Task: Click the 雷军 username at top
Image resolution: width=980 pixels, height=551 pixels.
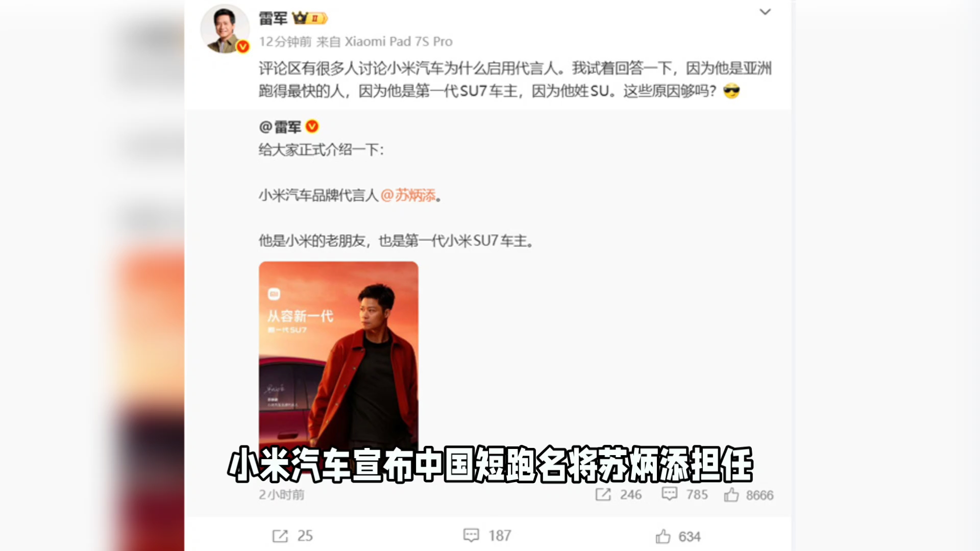Action: [x=273, y=18]
